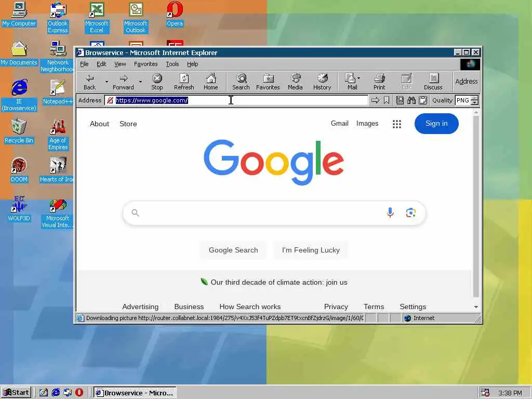
Task: Click the Show Desktop quick launch icon
Action: [x=44, y=393]
